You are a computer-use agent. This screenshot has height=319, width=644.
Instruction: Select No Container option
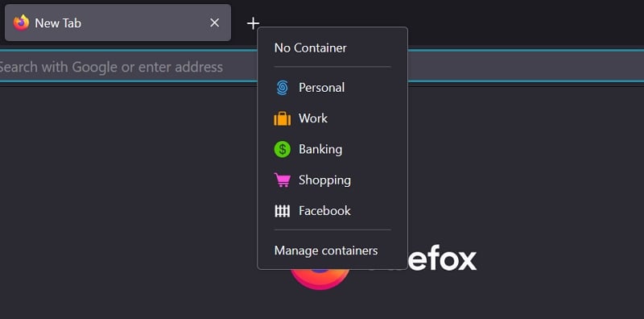pos(332,48)
